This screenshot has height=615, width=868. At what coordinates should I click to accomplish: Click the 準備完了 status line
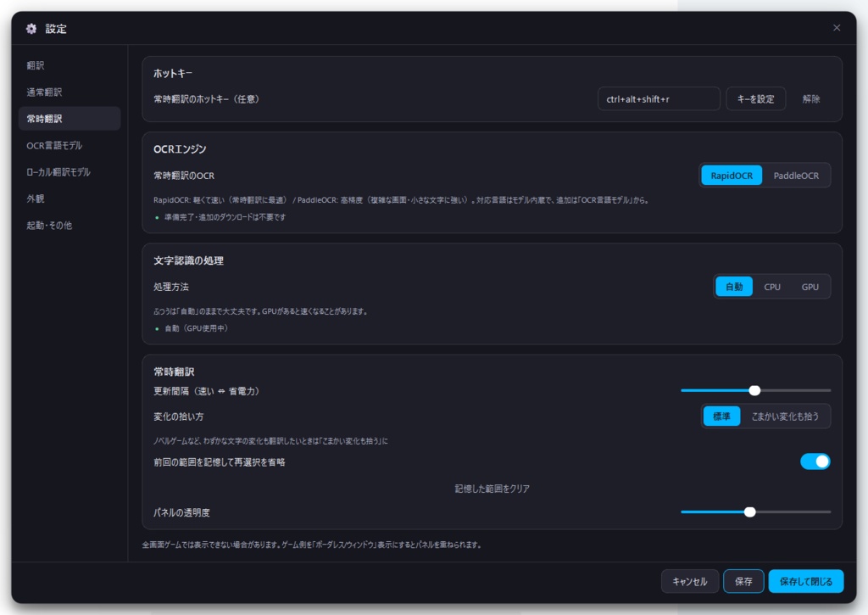tap(225, 217)
